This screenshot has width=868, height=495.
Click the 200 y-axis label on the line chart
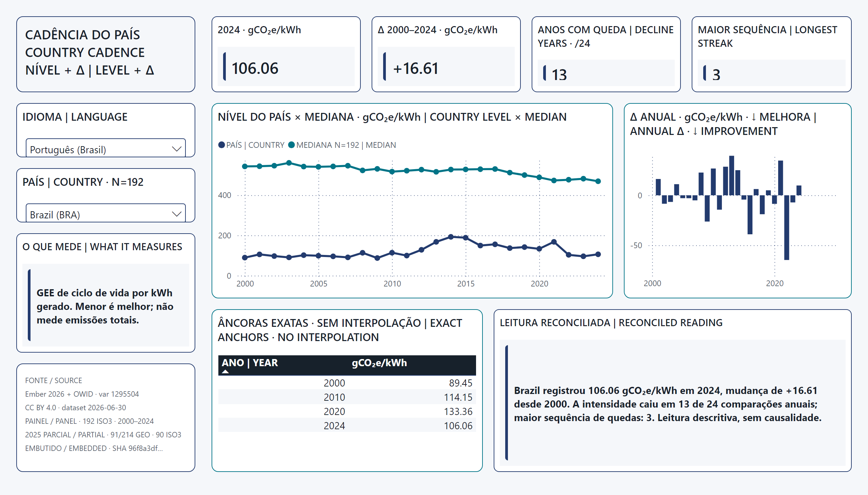point(224,236)
